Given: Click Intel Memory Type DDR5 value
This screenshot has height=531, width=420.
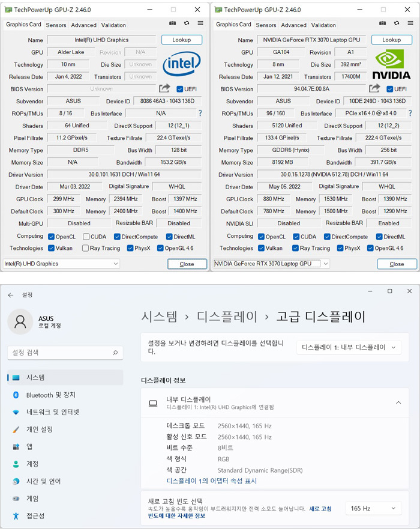Looking at the screenshot, I should [x=81, y=150].
